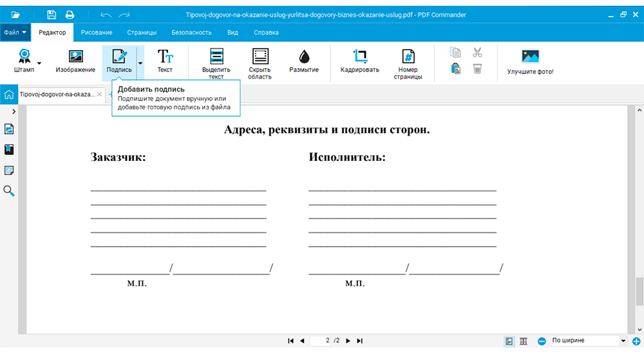Expand the left sidebar with chevron
This screenshot has width=644, height=354.
pos(14,112)
